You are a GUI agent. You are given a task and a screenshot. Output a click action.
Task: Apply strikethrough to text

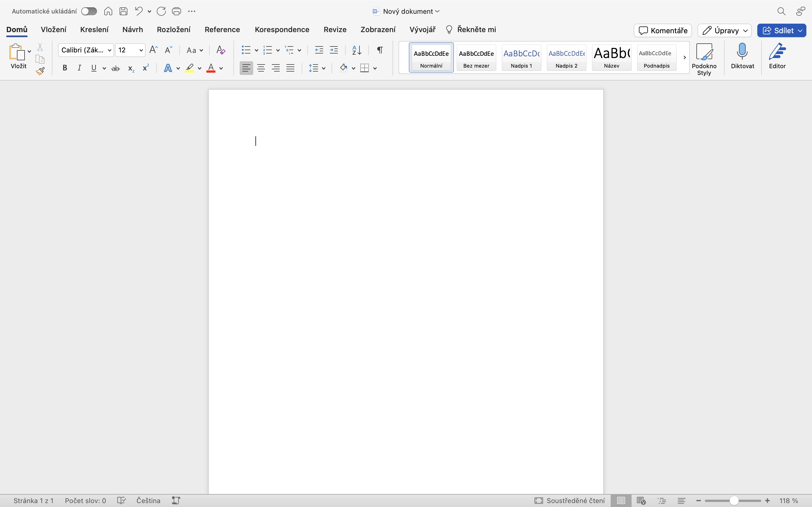click(115, 68)
